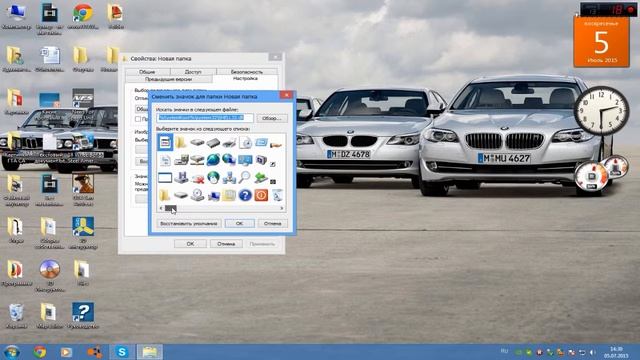Open the Recycle Bin on the desktop
The image size is (640, 360).
pyautogui.click(x=16, y=315)
